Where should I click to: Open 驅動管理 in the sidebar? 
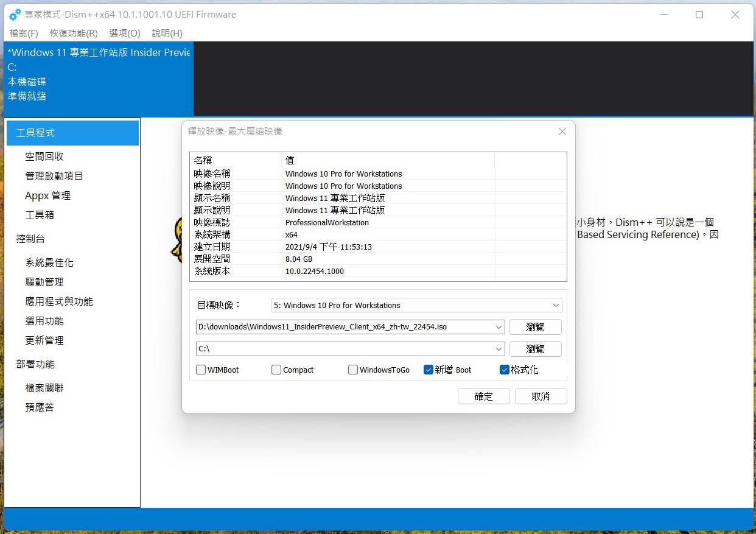point(44,282)
